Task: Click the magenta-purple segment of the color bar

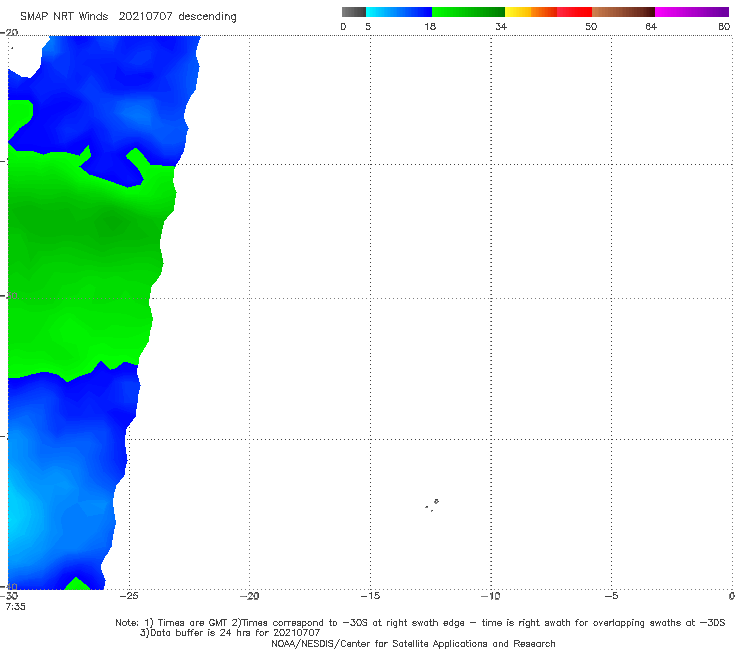Action: click(x=692, y=12)
